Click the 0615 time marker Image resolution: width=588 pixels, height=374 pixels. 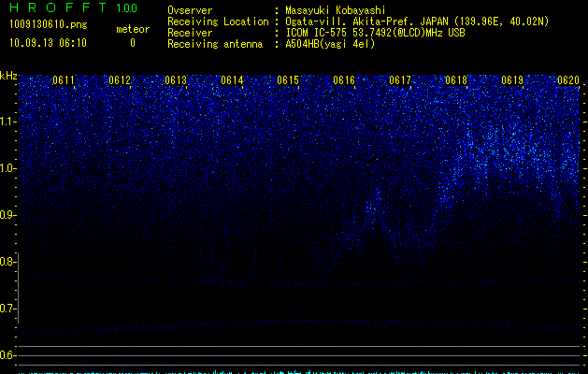point(288,80)
